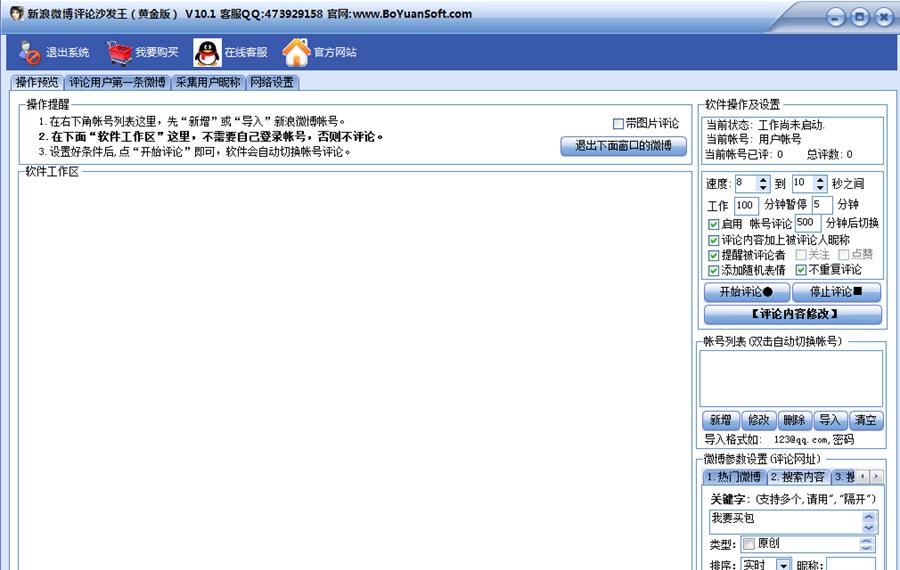This screenshot has height=570, width=900.
Task: Click 导入 accounts button
Action: (x=829, y=420)
